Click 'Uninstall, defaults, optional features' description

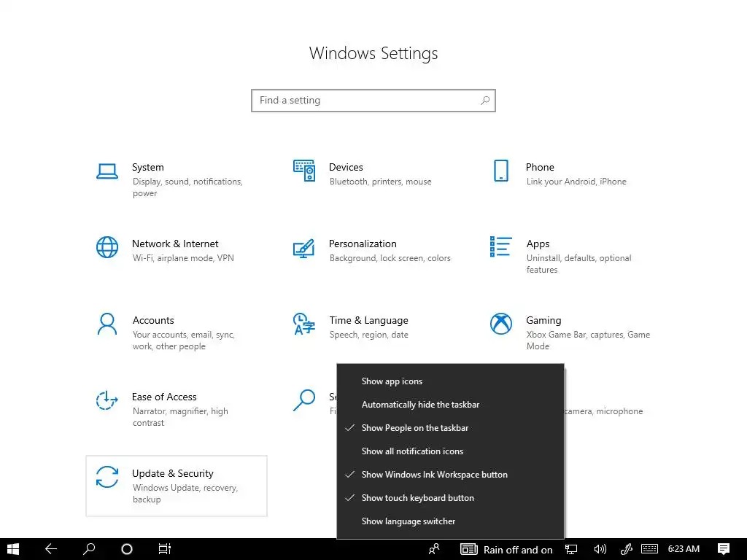tap(578, 264)
